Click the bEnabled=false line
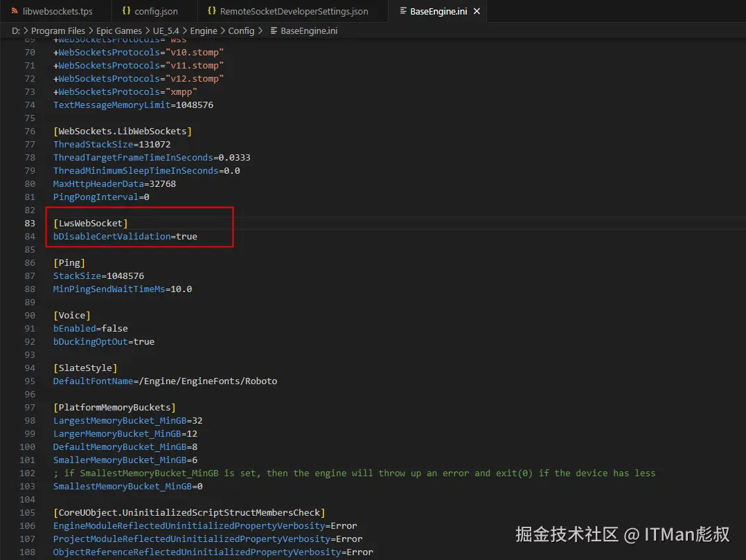The image size is (746, 560). pyautogui.click(x=91, y=329)
